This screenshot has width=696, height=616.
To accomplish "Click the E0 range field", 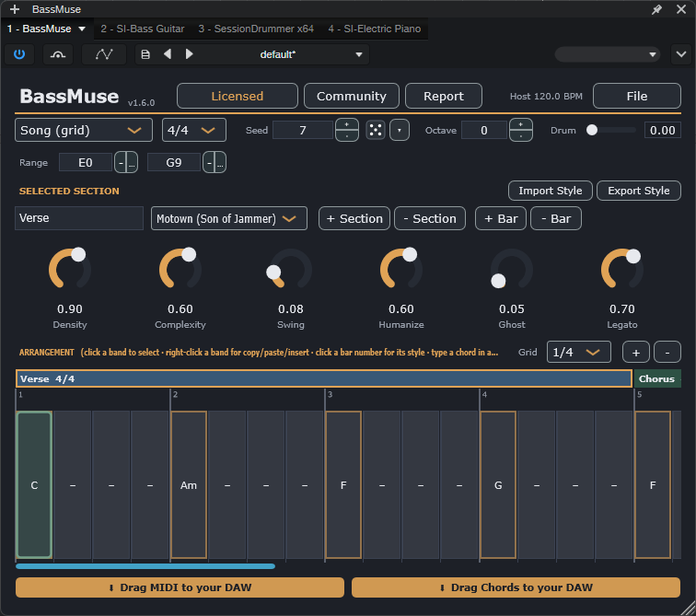I will coord(86,162).
